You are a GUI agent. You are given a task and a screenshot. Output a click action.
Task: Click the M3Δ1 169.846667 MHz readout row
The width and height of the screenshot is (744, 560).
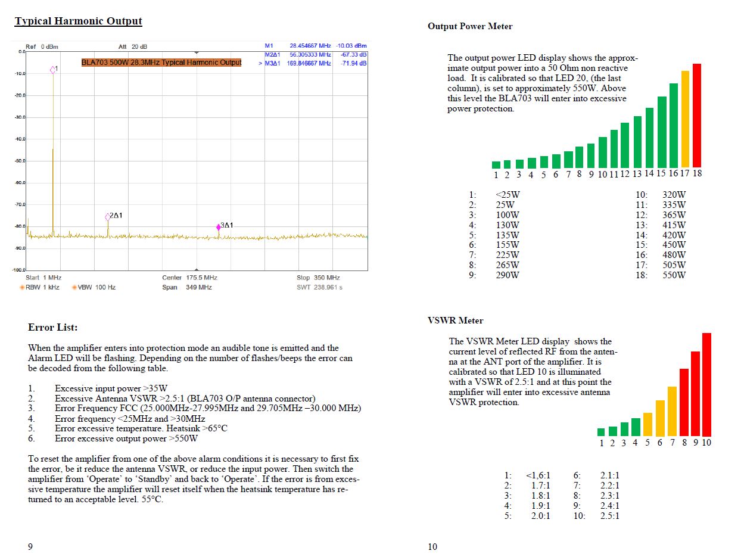click(x=316, y=63)
